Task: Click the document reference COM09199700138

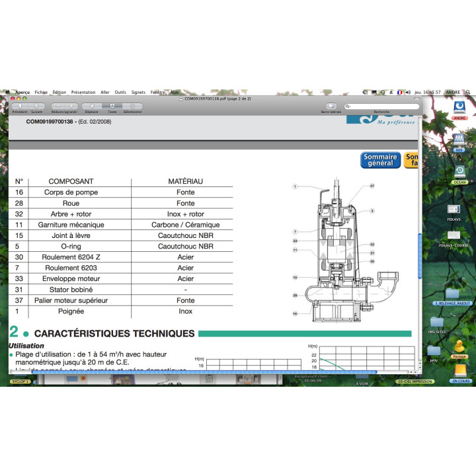Action: (x=50, y=122)
